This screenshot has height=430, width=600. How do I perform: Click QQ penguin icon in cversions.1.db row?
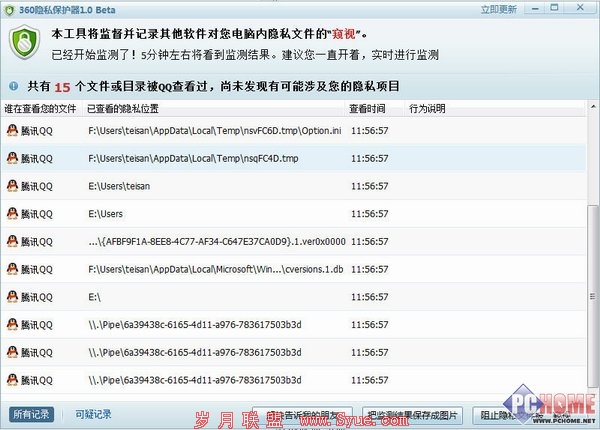click(x=12, y=269)
